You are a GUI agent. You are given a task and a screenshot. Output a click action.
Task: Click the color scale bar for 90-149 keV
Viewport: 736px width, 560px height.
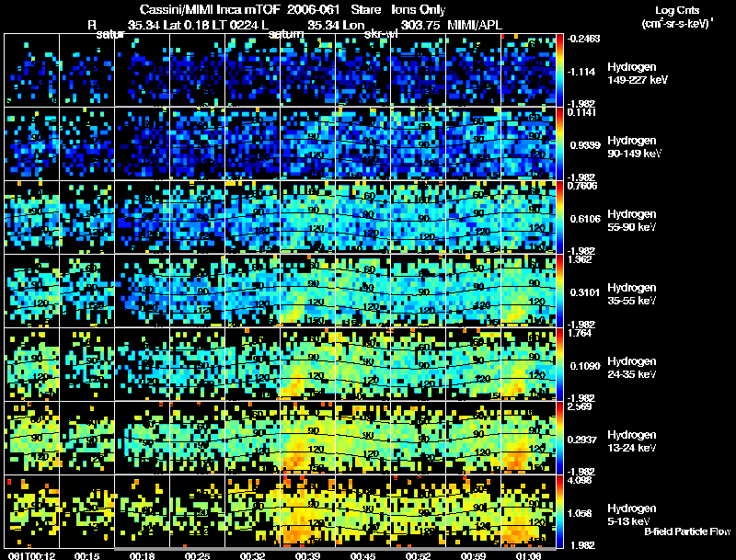(559, 144)
